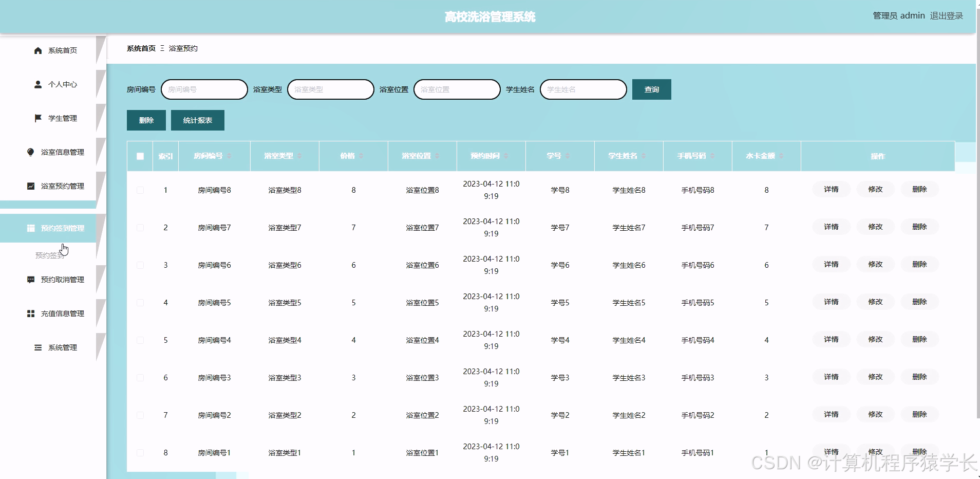Sort by 浴室类型 column arrows
The width and height of the screenshot is (980, 479).
pos(299,156)
